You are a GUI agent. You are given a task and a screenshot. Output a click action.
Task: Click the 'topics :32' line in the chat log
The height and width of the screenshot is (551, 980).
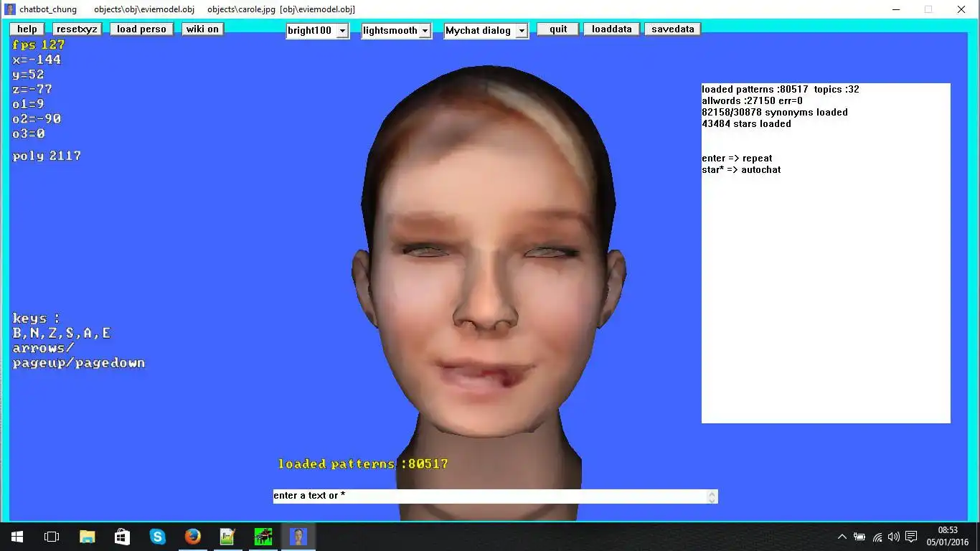pyautogui.click(x=837, y=90)
